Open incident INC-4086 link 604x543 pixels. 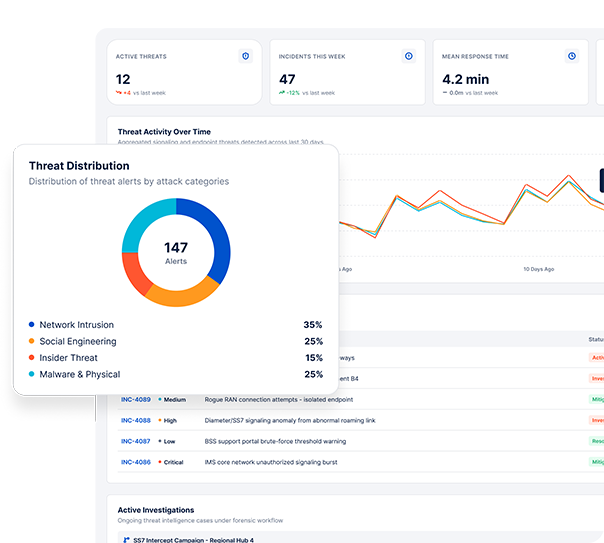point(136,462)
